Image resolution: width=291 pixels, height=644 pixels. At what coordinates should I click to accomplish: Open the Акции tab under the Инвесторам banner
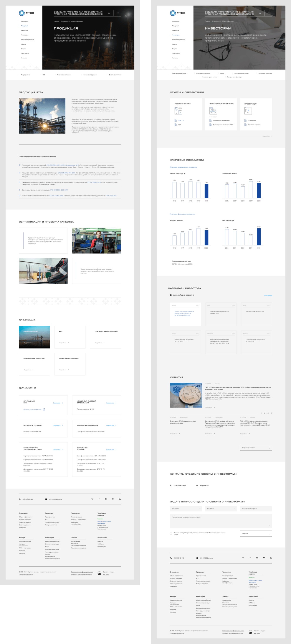click(x=222, y=73)
